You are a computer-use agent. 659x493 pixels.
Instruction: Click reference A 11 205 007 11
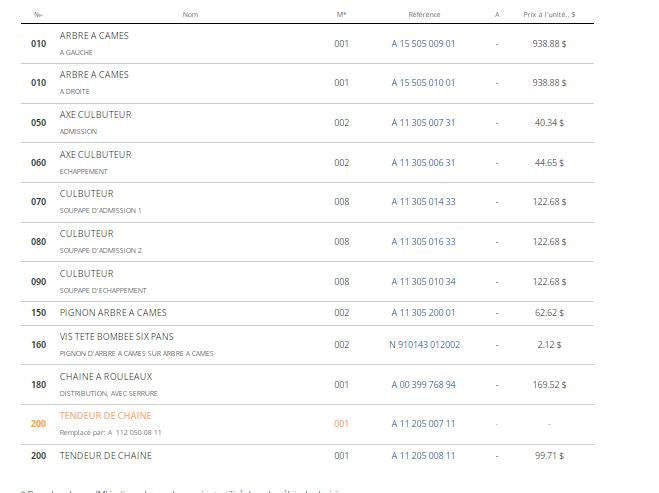click(x=423, y=424)
